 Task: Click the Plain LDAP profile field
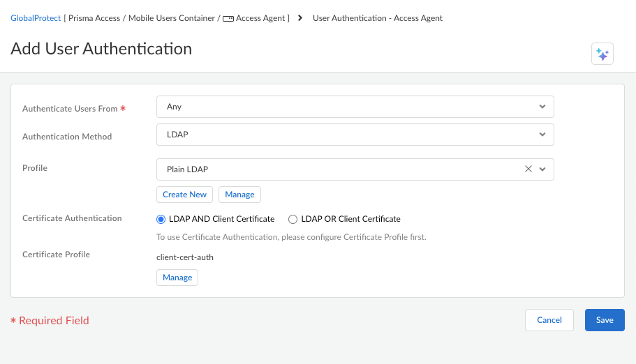tap(335, 169)
